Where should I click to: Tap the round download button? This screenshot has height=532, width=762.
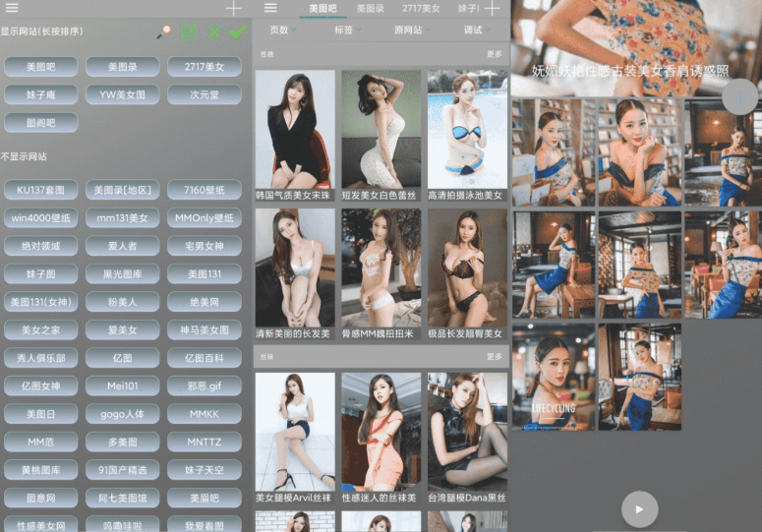pyautogui.click(x=739, y=96)
